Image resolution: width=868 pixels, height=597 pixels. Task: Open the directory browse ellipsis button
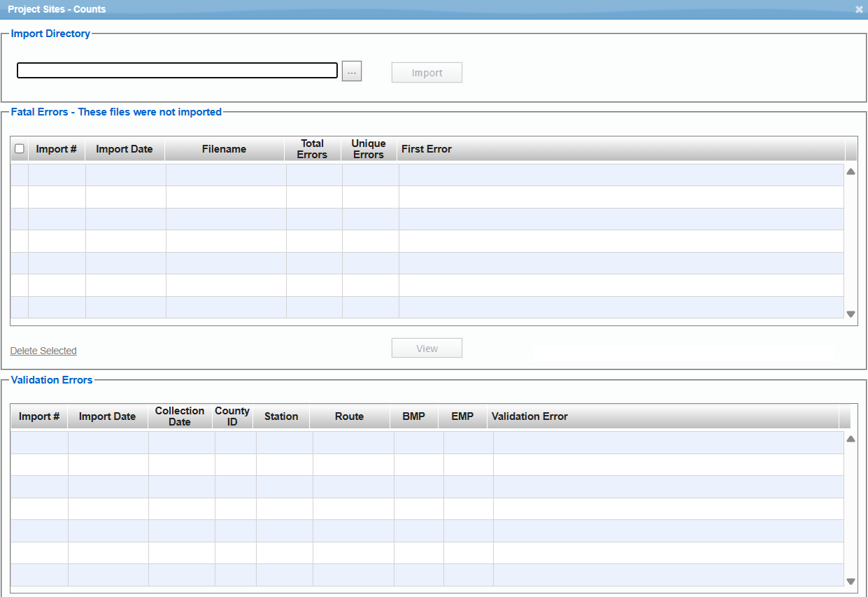tap(352, 71)
